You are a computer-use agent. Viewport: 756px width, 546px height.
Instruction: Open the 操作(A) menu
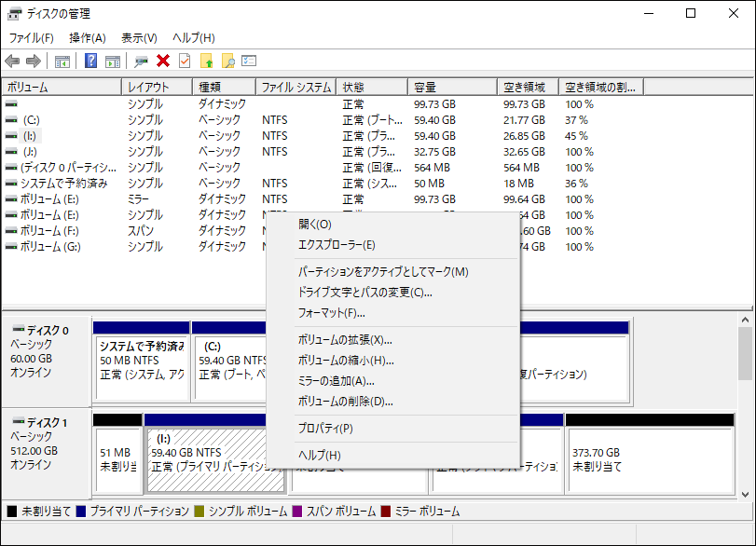pos(88,37)
